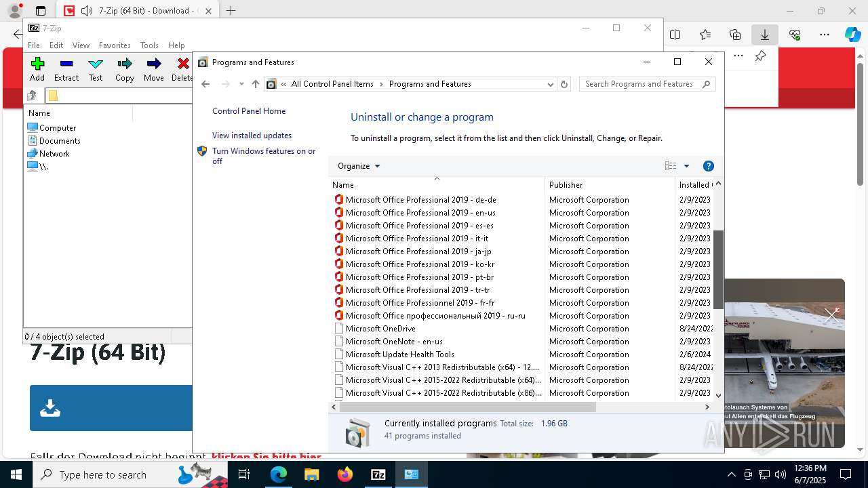868x488 pixels.
Task: Expand the view options dropdown arrow
Action: [686, 166]
